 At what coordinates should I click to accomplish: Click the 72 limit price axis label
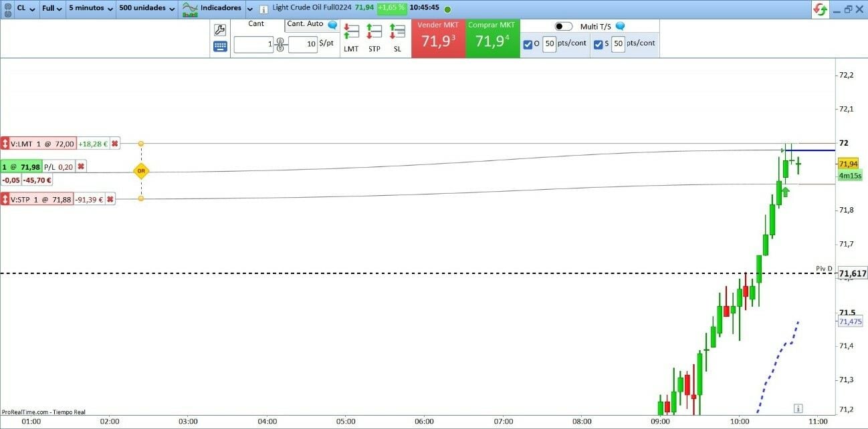843,143
